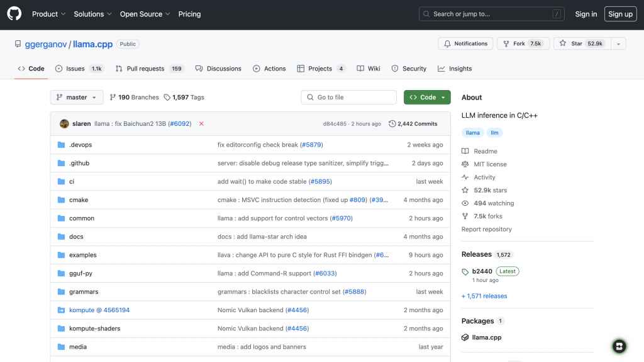The image size is (644, 362).
Task: Open the 2,442 Commits link
Action: [413, 123]
